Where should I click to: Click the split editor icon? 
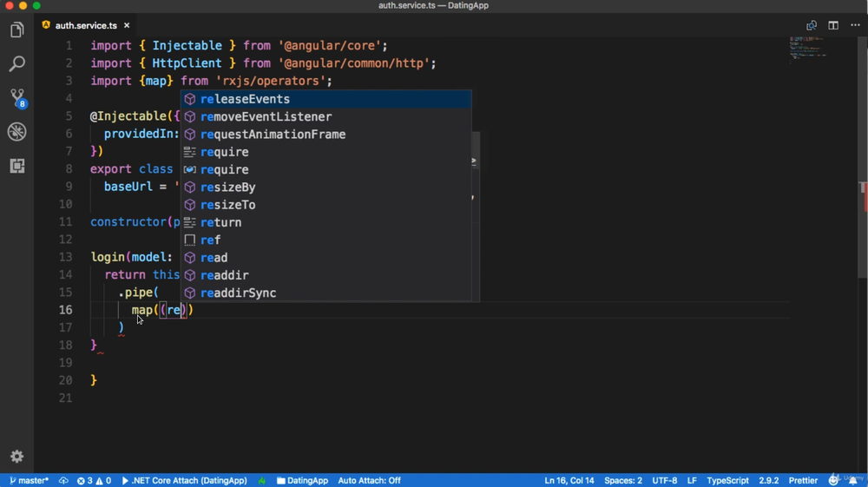pos(833,26)
